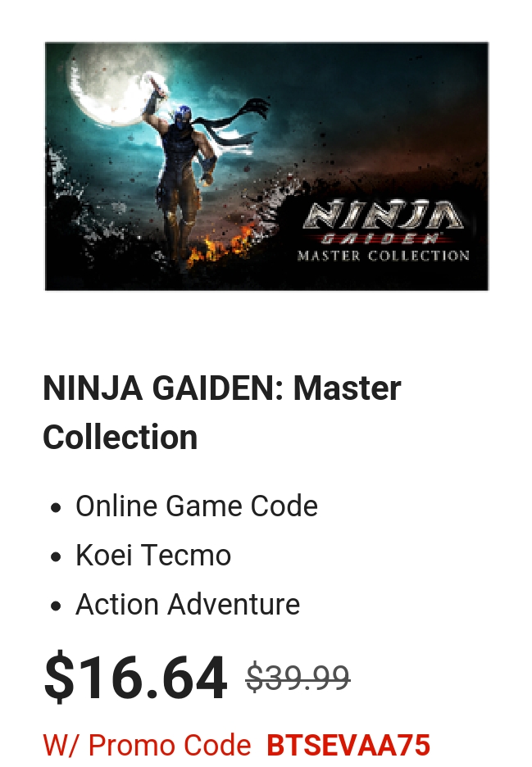Click the bullet before Online Game Code
This screenshot has height=767, width=532.
tap(56, 508)
